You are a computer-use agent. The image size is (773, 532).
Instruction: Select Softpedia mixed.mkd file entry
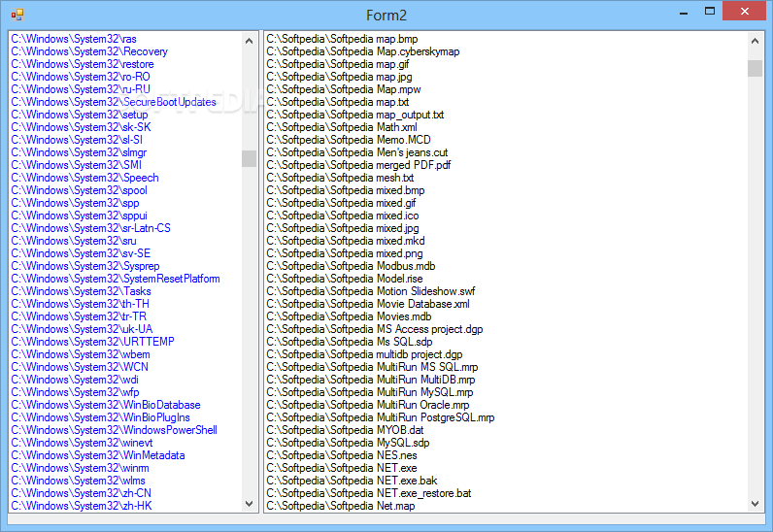pos(346,241)
